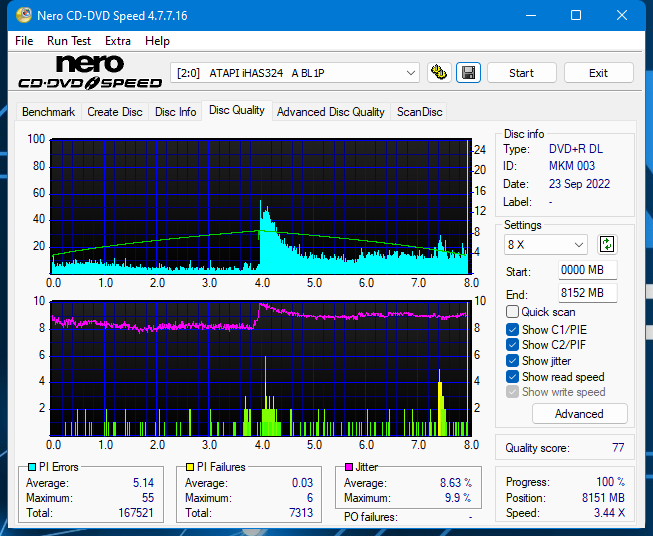653x536 pixels.
Task: Switch to Advanced Disc Quality tab
Action: tap(331, 112)
